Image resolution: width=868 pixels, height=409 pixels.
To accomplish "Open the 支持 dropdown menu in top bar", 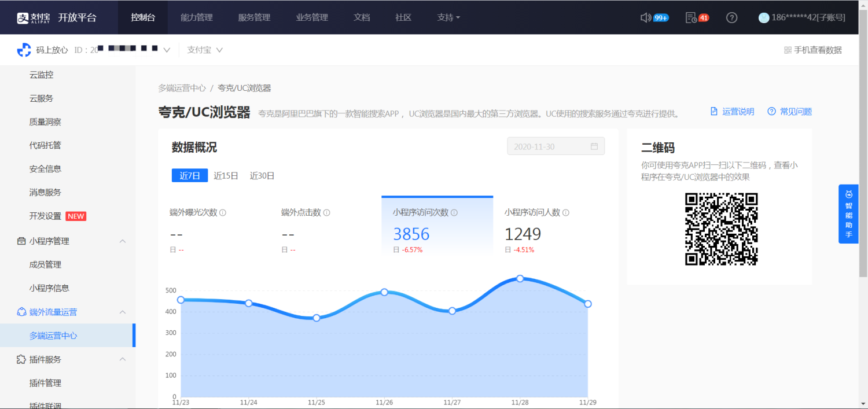I will (448, 17).
